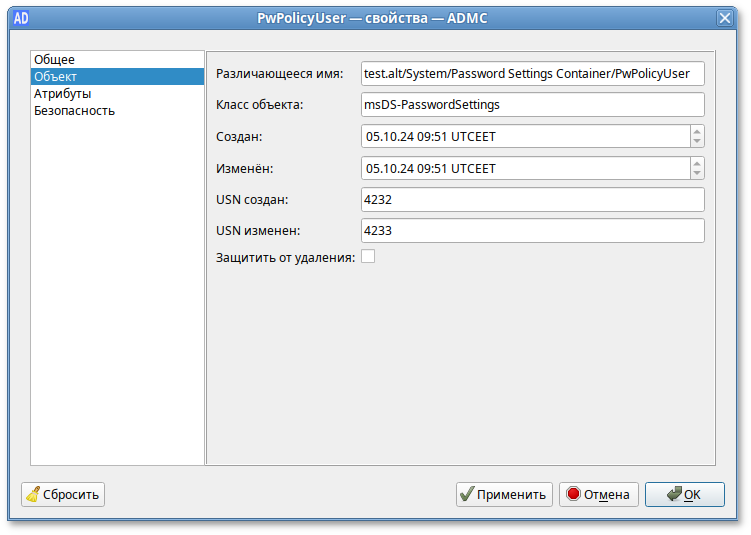
Task: Open the Объект section in sidebar
Action: click(x=55, y=77)
